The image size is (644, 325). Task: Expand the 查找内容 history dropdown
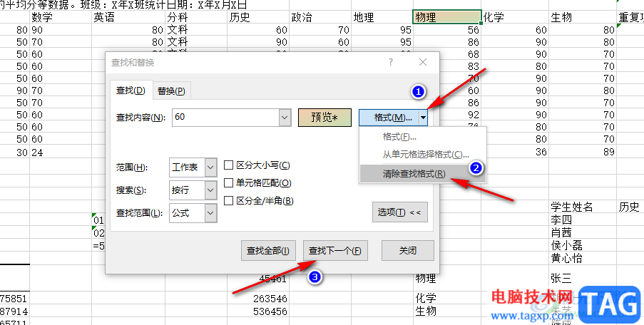(x=285, y=118)
